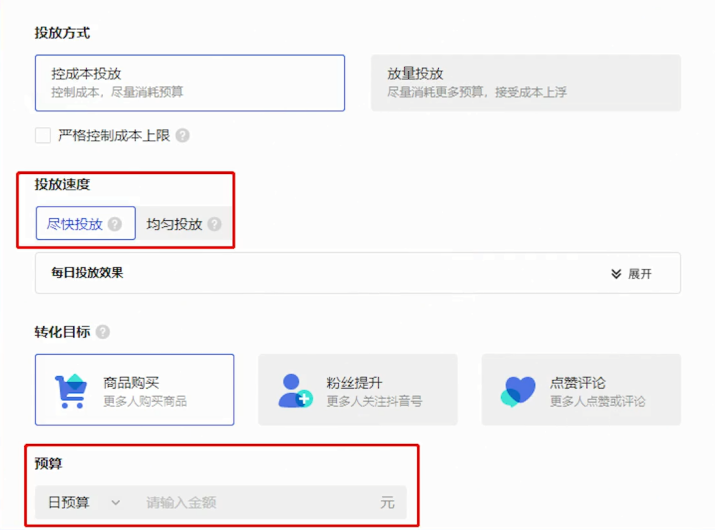The width and height of the screenshot is (715, 530).
Task: Select 商品购买 conversion goal card
Action: pyautogui.click(x=135, y=390)
